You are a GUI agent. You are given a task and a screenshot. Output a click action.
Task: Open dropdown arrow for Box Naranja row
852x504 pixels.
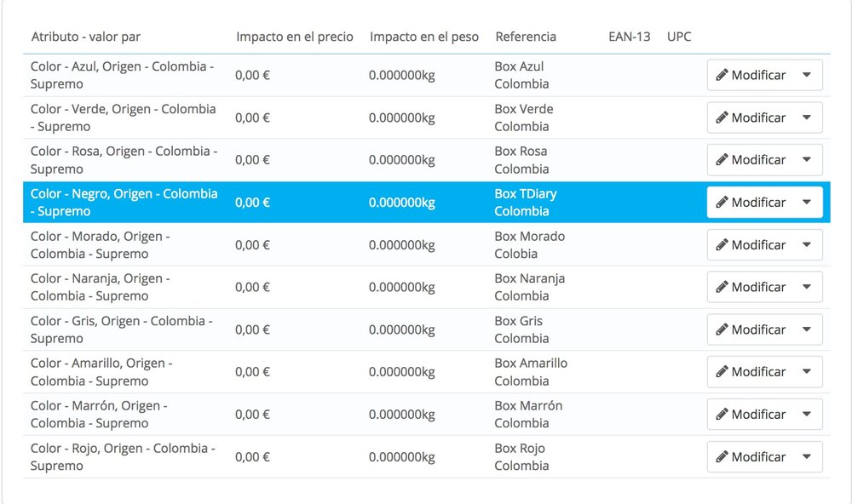[x=807, y=287]
